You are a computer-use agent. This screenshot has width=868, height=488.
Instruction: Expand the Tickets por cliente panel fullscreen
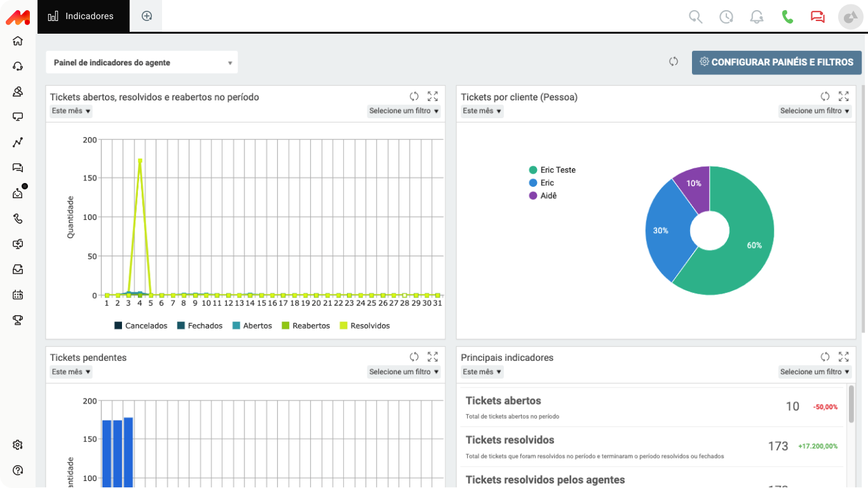(x=843, y=97)
